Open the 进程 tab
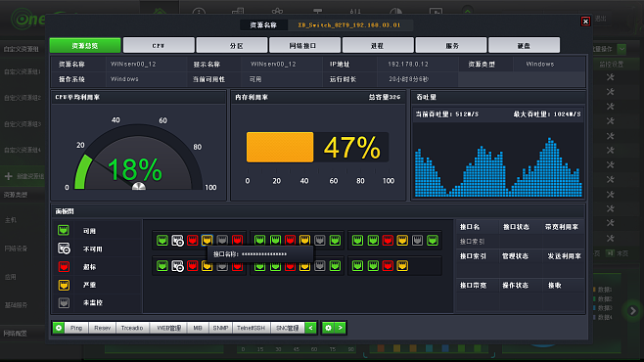The width and height of the screenshot is (644, 362). click(378, 45)
